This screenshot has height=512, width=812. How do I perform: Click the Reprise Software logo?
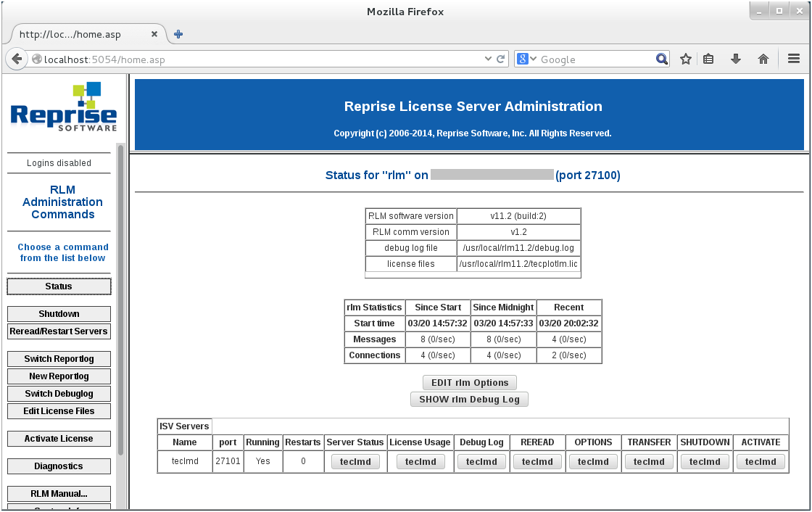pos(64,107)
